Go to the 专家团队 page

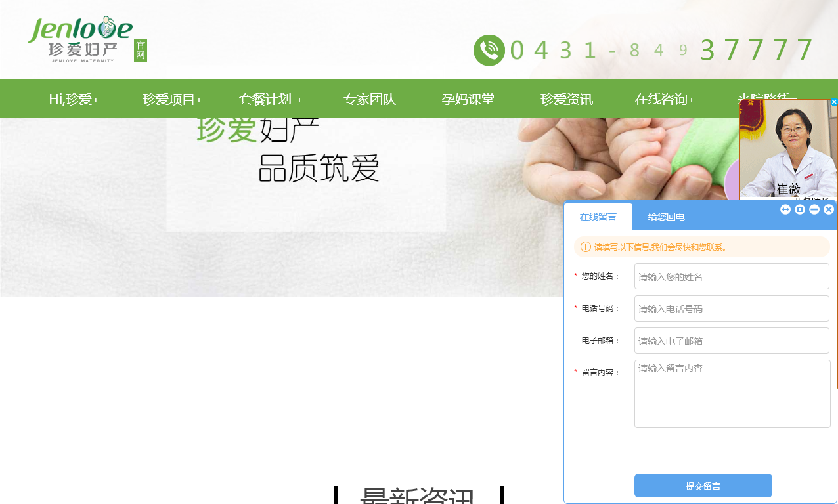(x=369, y=99)
